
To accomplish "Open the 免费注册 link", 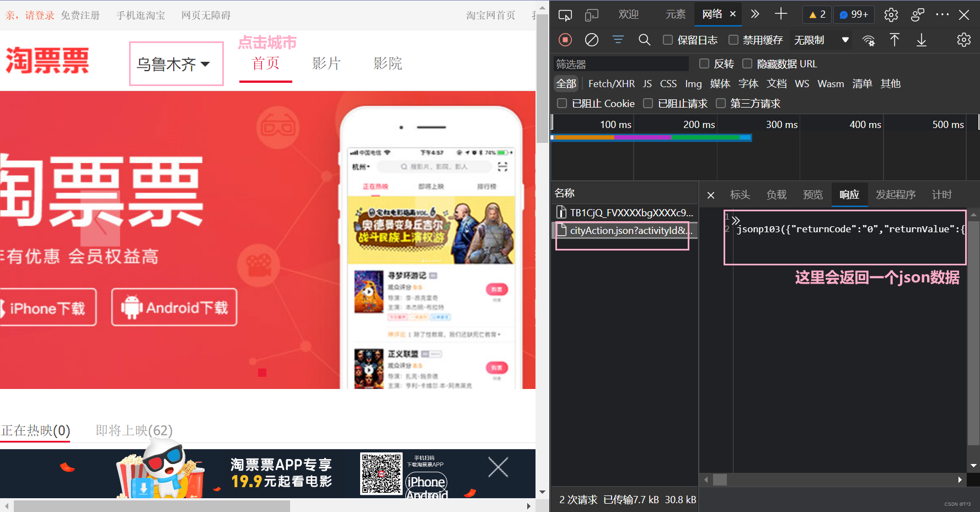I will 81,15.
